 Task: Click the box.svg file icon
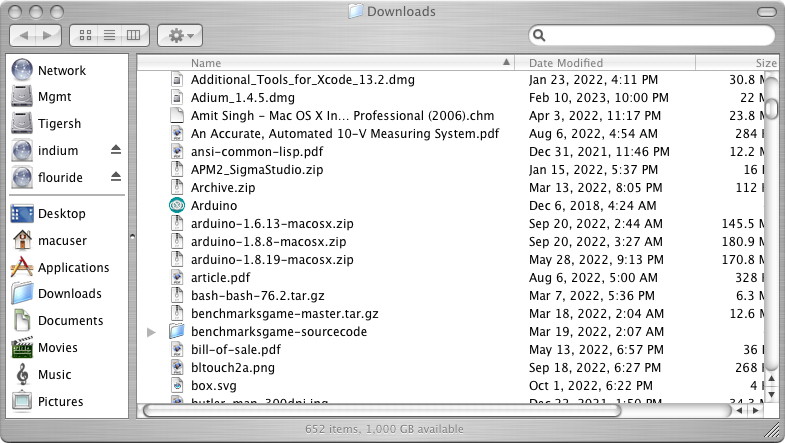point(177,385)
